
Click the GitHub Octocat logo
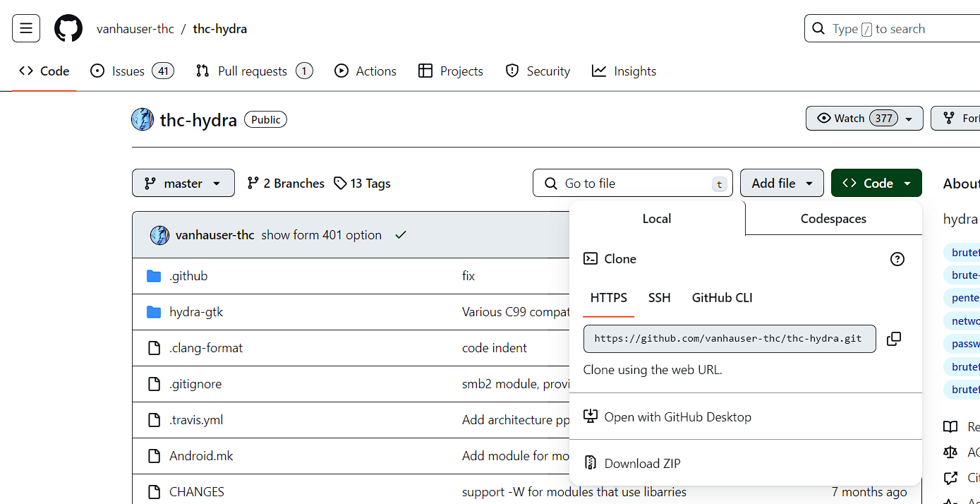coord(68,29)
